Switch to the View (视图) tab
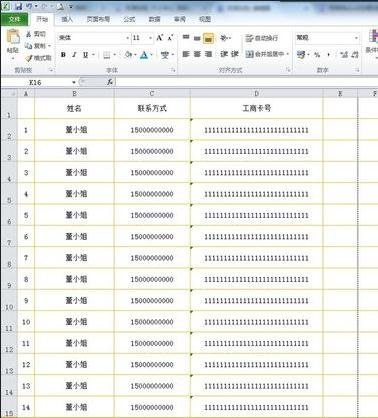The image size is (378, 418). click(x=205, y=19)
